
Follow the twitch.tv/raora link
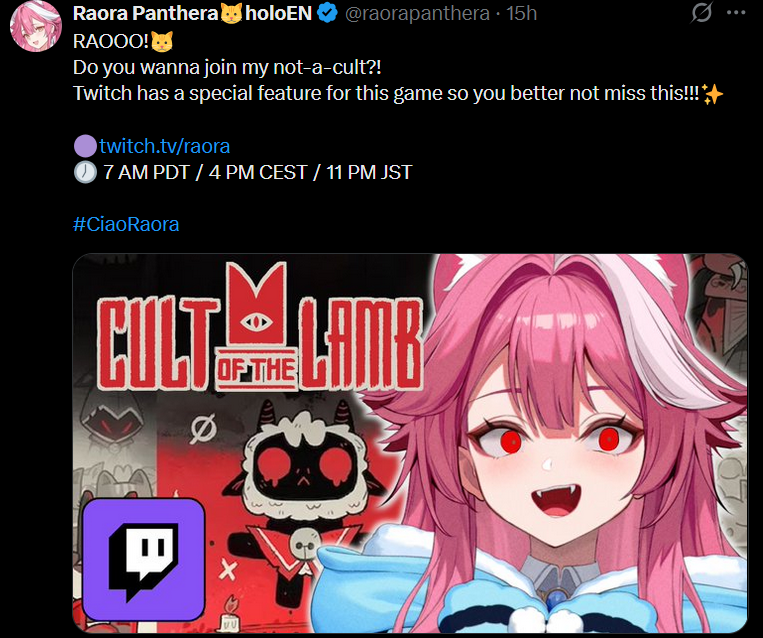(x=164, y=146)
